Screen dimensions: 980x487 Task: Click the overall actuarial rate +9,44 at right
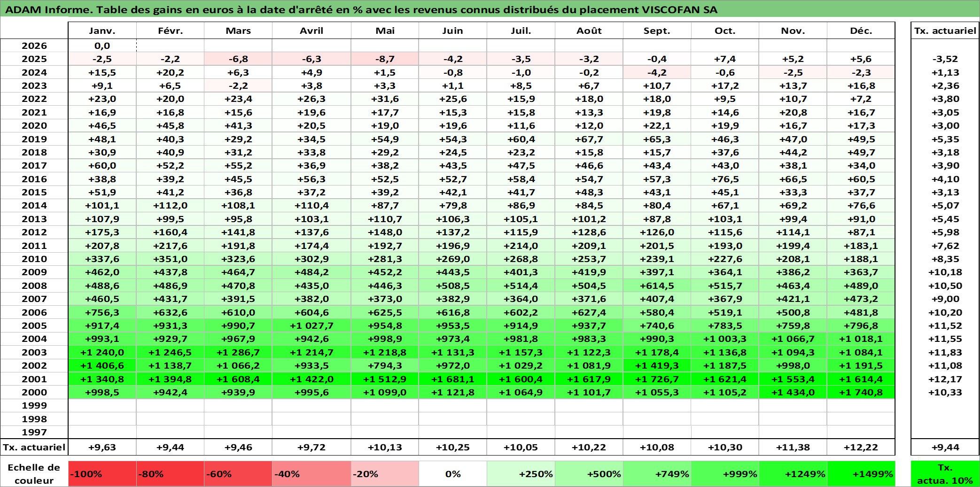click(x=945, y=447)
